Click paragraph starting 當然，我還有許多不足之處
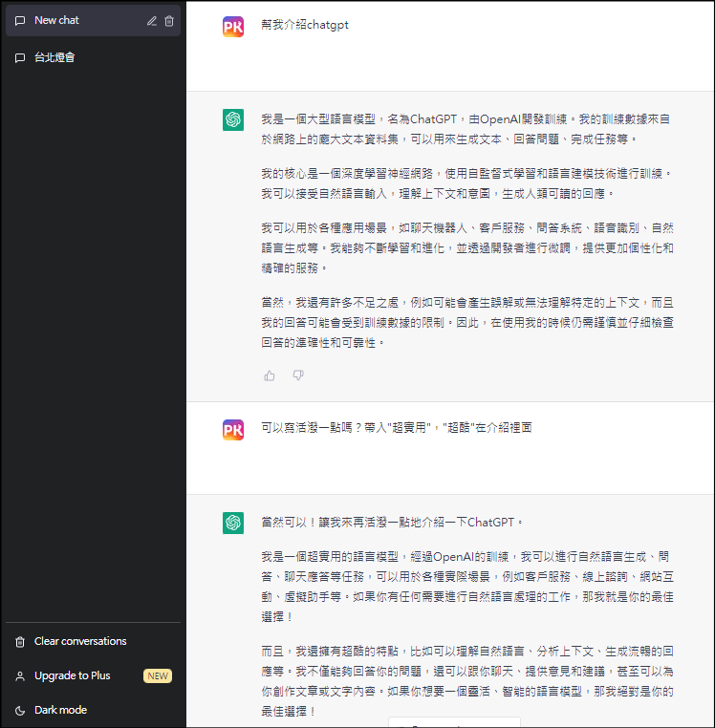This screenshot has height=728, width=715. pyautogui.click(x=467, y=323)
